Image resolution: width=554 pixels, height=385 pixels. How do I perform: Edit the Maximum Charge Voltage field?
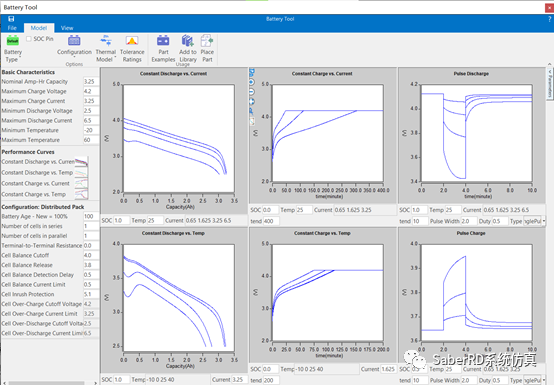91,91
